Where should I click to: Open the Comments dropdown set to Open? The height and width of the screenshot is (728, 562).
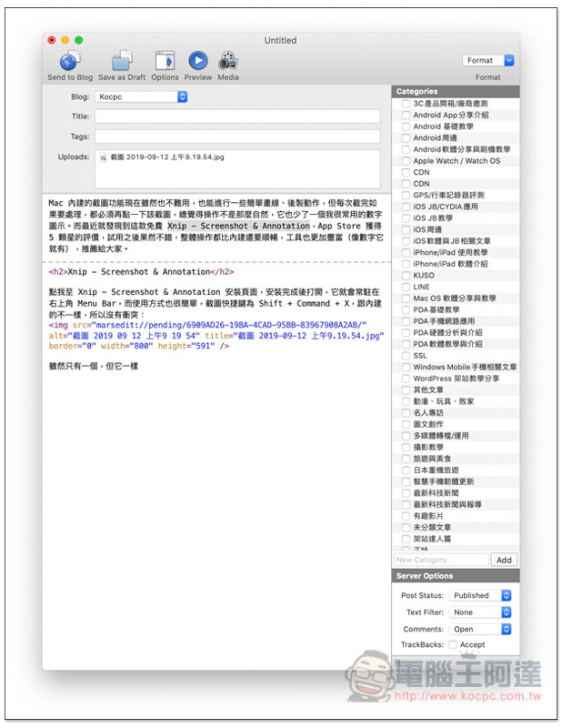480,629
